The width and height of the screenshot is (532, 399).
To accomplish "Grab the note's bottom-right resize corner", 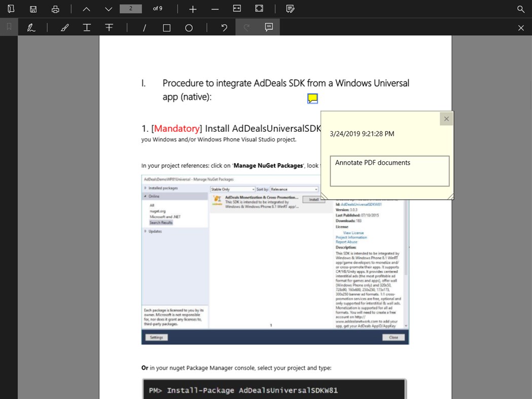I will click(x=450, y=196).
